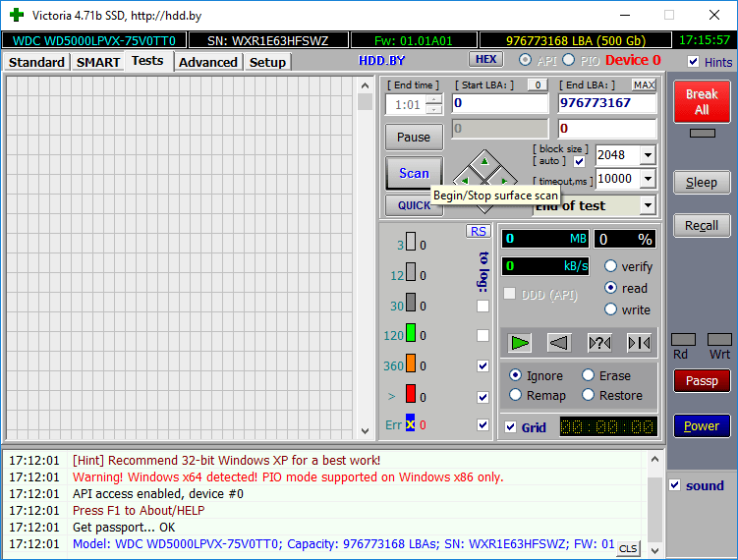Select the Ignore option
This screenshot has height=560, width=738.
(x=515, y=375)
